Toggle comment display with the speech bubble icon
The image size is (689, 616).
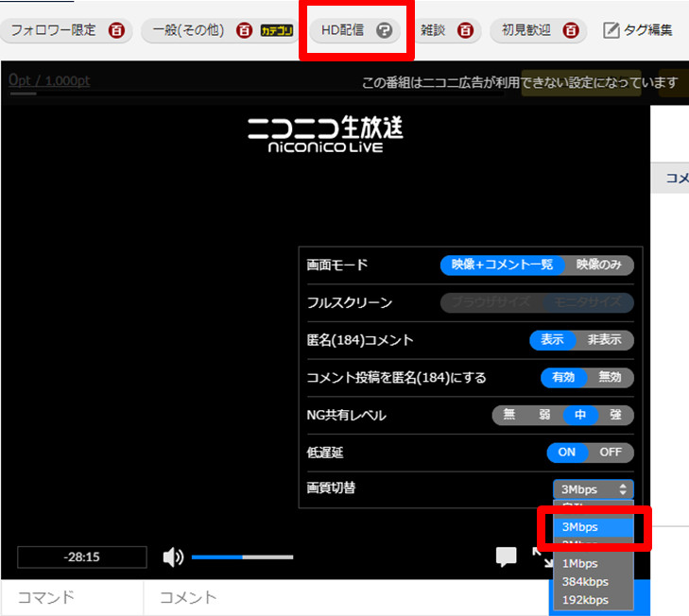[506, 557]
